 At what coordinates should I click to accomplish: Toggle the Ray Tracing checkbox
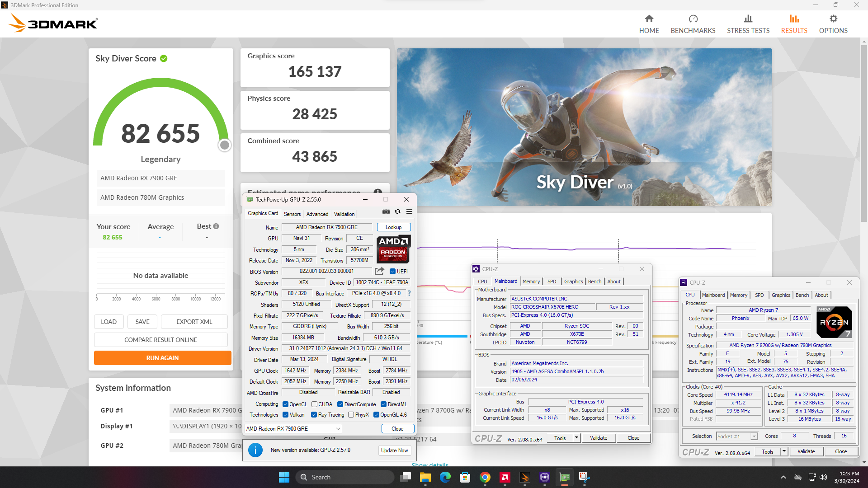(314, 415)
